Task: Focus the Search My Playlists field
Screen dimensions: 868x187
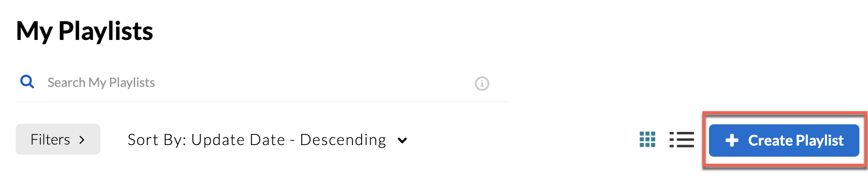Action: point(262,82)
